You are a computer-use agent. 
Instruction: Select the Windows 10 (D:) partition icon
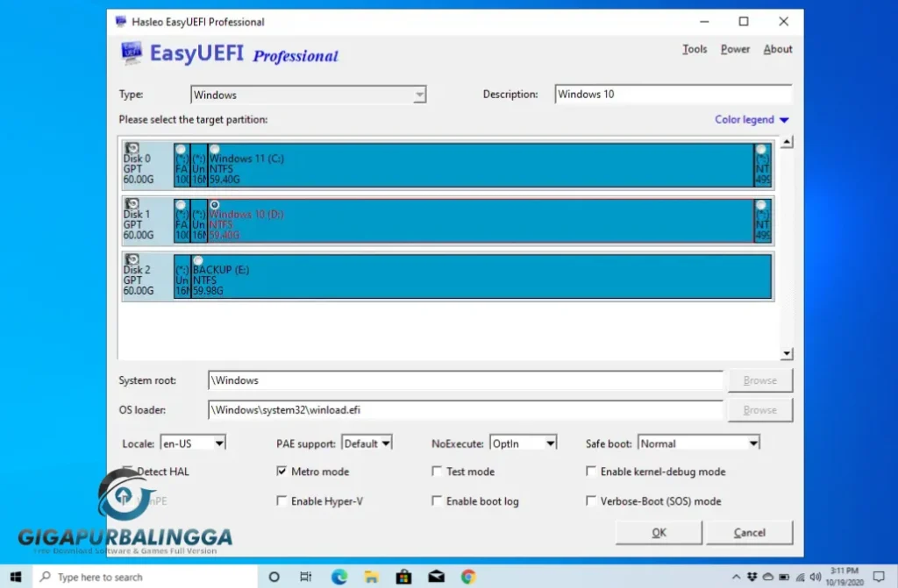click(x=215, y=204)
